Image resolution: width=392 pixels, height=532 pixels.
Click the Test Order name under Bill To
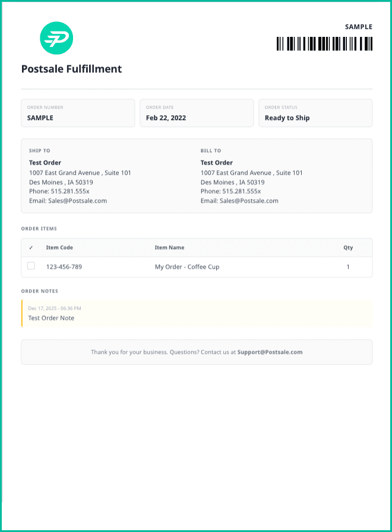coord(217,163)
